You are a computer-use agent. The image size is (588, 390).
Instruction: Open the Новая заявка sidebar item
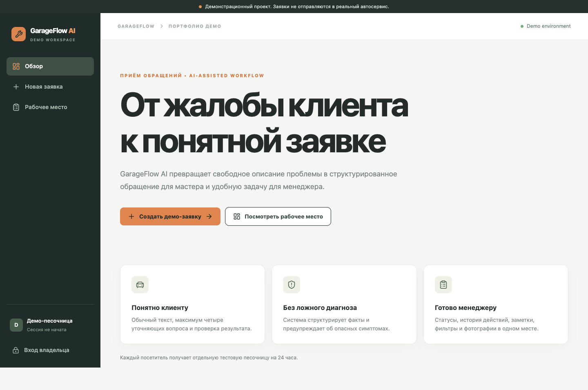(50, 87)
